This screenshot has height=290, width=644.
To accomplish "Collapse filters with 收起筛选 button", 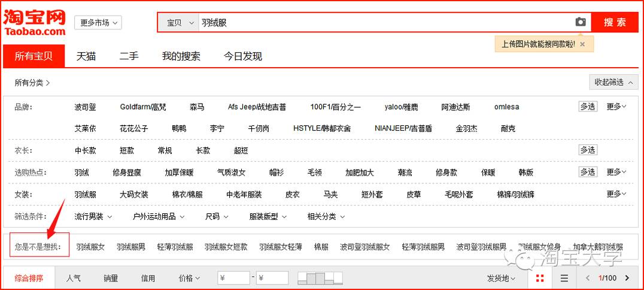I will [x=613, y=82].
